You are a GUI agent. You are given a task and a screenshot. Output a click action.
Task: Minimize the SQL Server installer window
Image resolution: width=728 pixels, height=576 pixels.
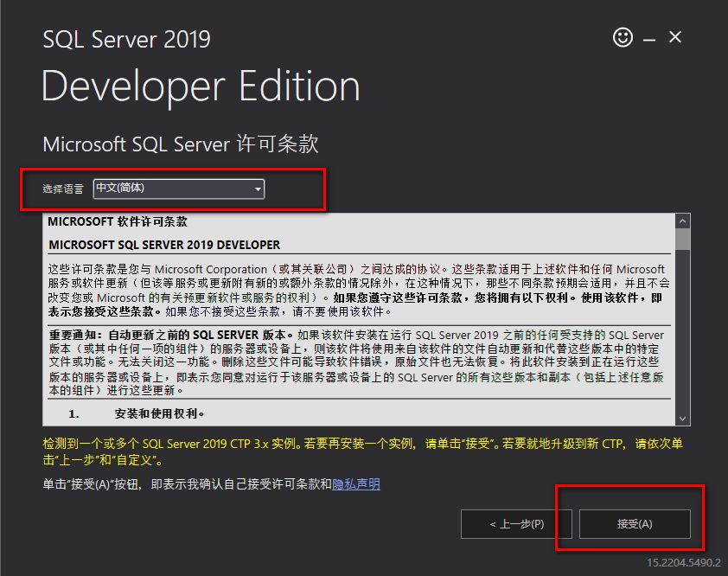[x=649, y=38]
